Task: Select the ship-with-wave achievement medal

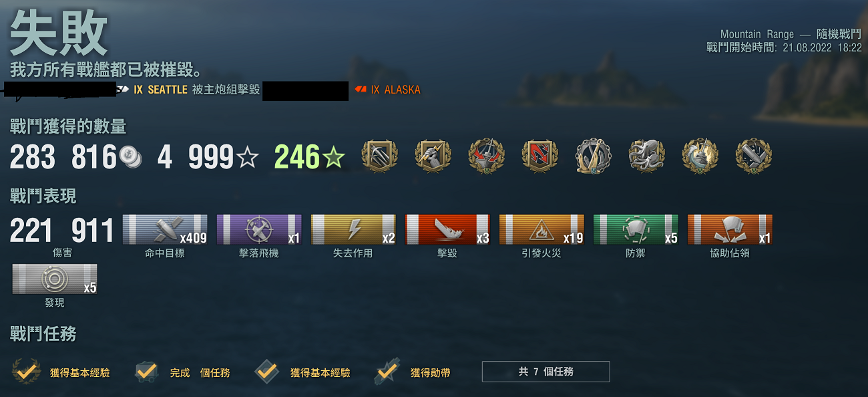Action: point(700,156)
